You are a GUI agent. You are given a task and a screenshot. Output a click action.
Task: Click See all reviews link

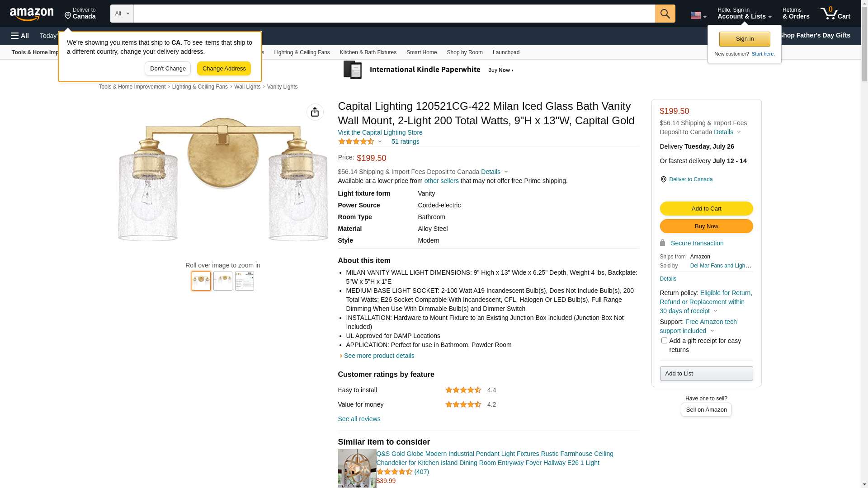click(359, 419)
